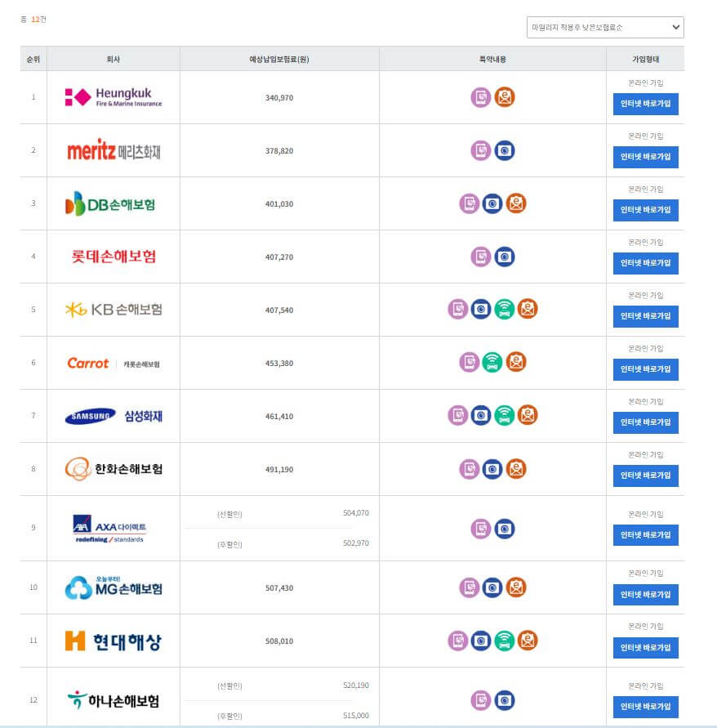Click the 특약내용 column header
Screen dimensions: 717x728
[x=491, y=56]
